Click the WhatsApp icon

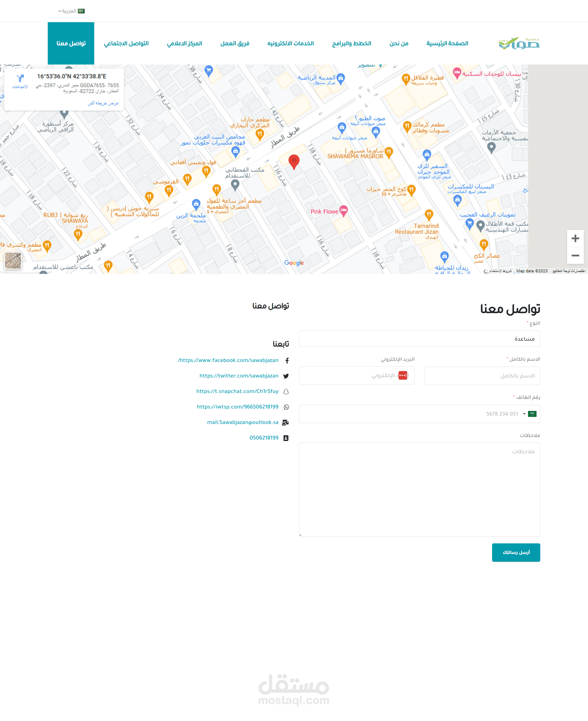click(286, 407)
